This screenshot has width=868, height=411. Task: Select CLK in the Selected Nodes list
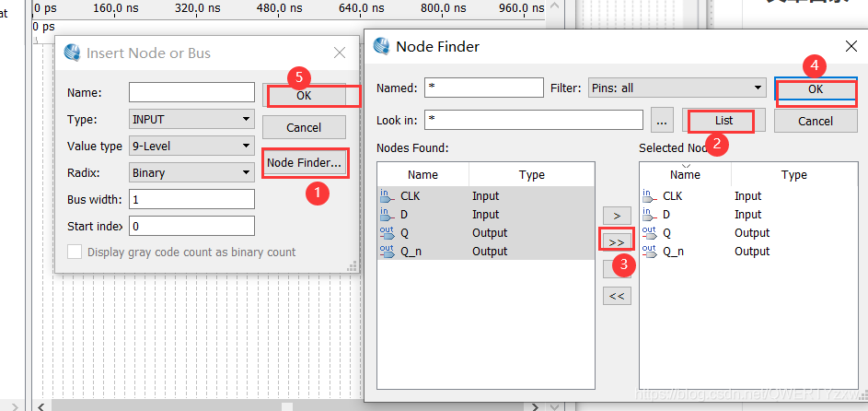point(748,195)
